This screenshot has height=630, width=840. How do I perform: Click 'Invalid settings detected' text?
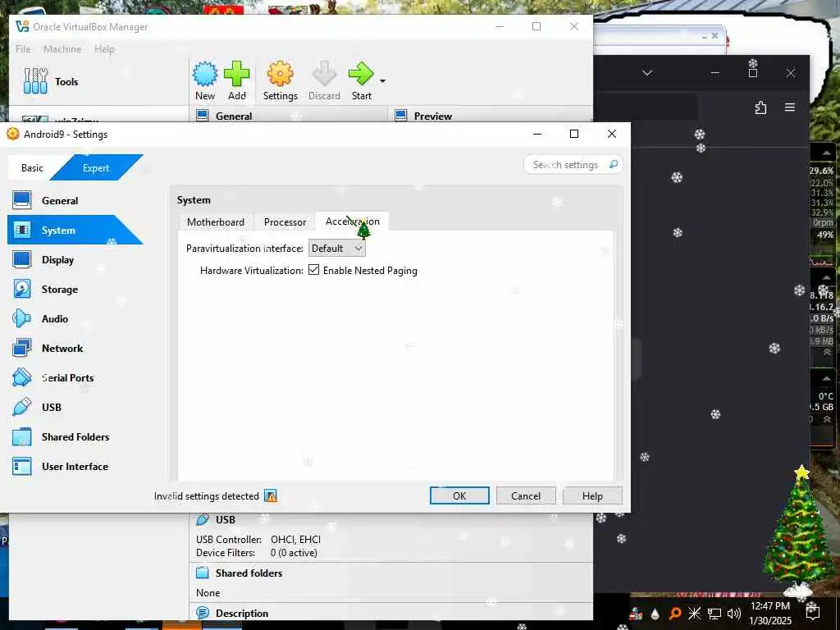206,496
